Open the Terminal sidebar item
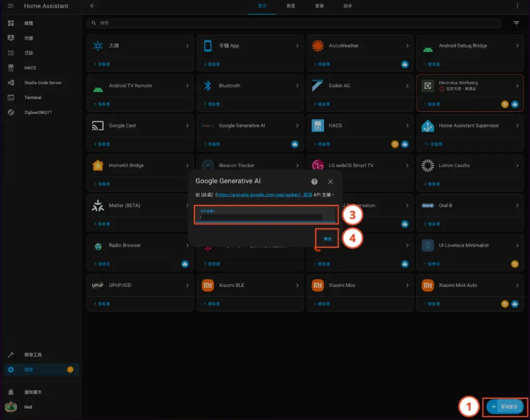 click(32, 98)
